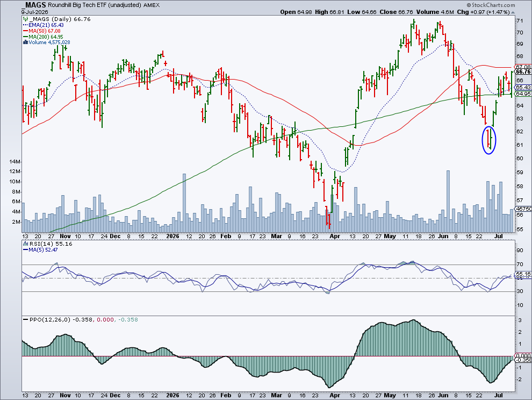532x400 pixels.
Task: Click the volume bars icon in legend
Action: point(25,42)
